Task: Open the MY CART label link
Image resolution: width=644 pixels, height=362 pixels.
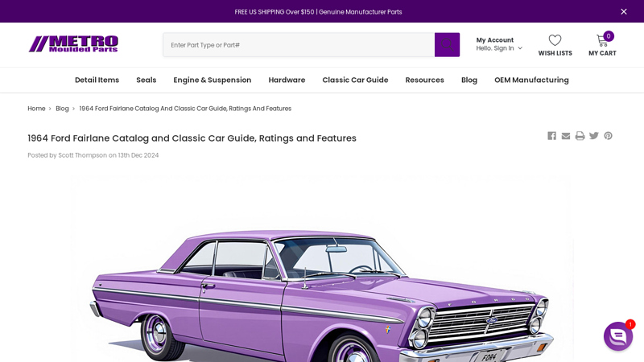Action: tap(602, 53)
